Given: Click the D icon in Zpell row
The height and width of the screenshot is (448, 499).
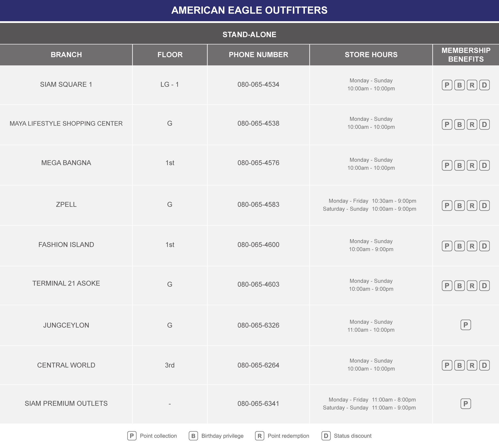Looking at the screenshot, I should point(484,205).
